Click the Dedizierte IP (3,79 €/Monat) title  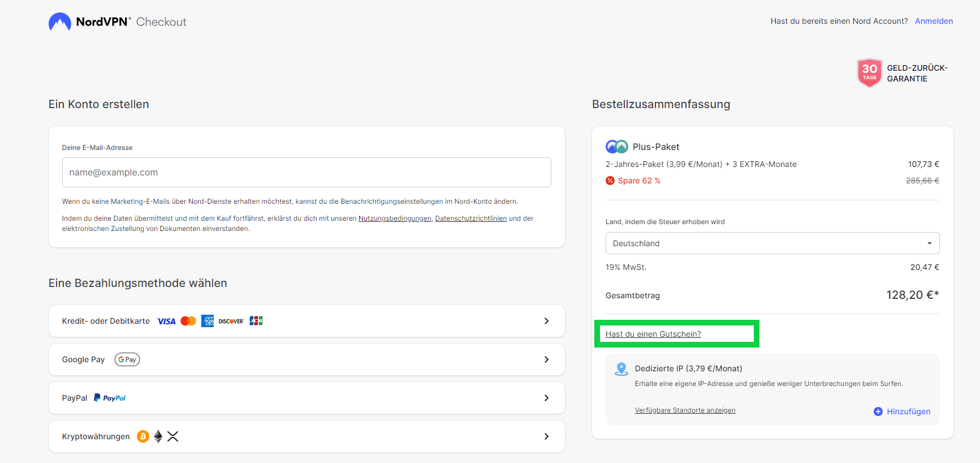point(689,368)
